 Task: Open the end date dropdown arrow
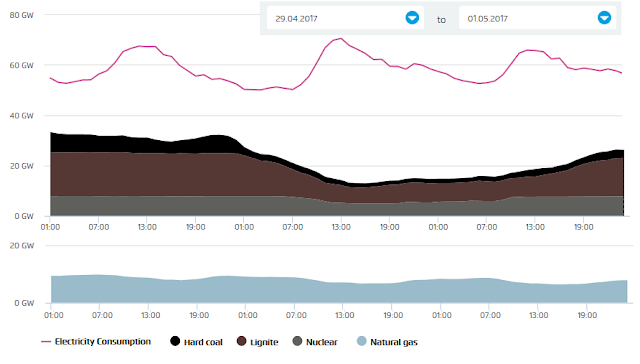(x=604, y=18)
